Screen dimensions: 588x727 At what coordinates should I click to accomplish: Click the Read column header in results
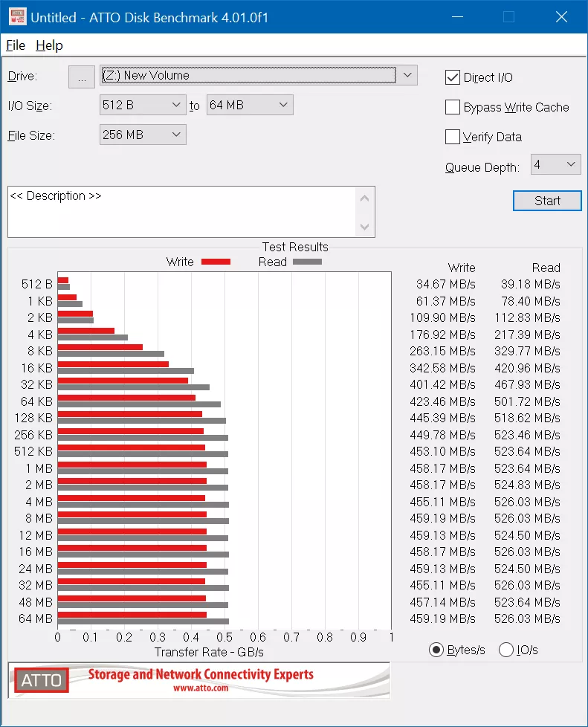click(x=546, y=268)
